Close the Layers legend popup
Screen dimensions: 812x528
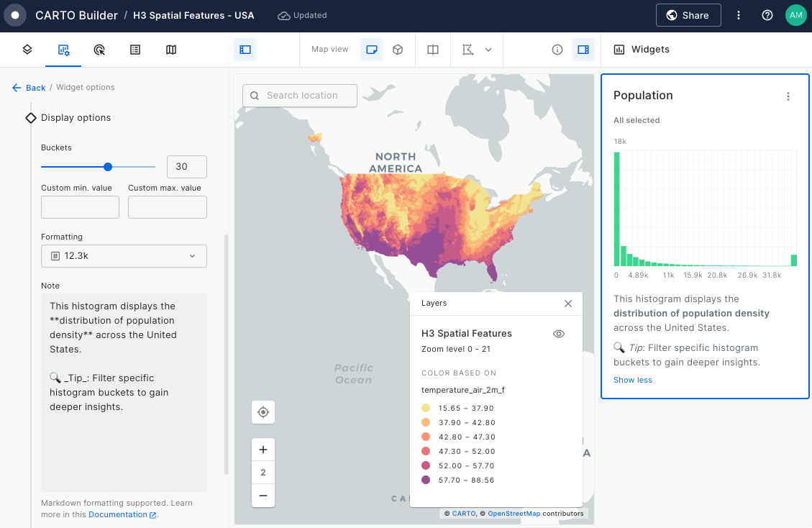point(568,304)
